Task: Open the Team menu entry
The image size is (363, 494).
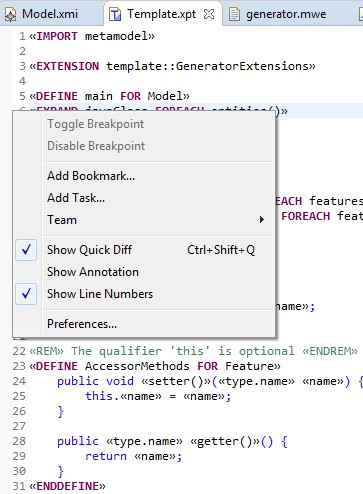Action: coord(62,220)
